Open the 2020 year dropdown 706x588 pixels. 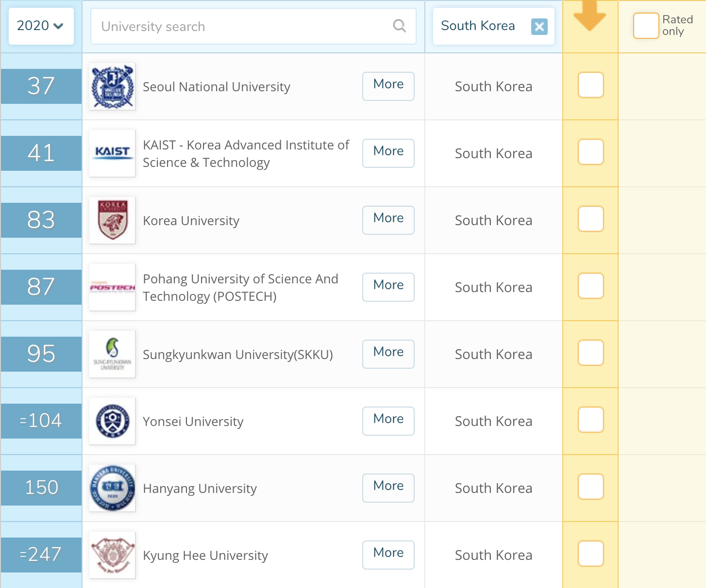click(x=41, y=26)
